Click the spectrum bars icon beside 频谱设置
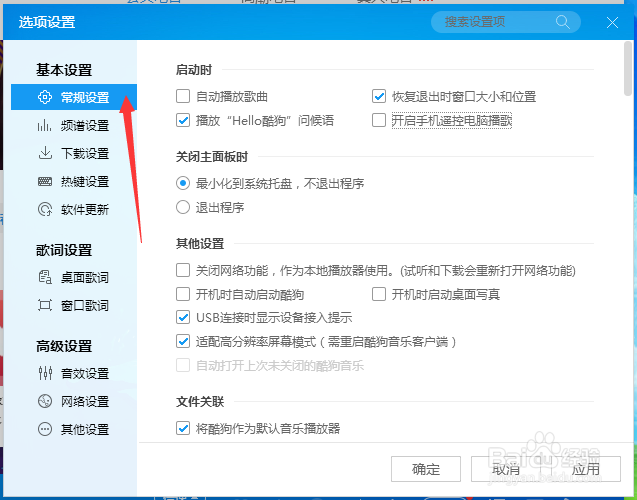637x500 pixels. coord(45,125)
